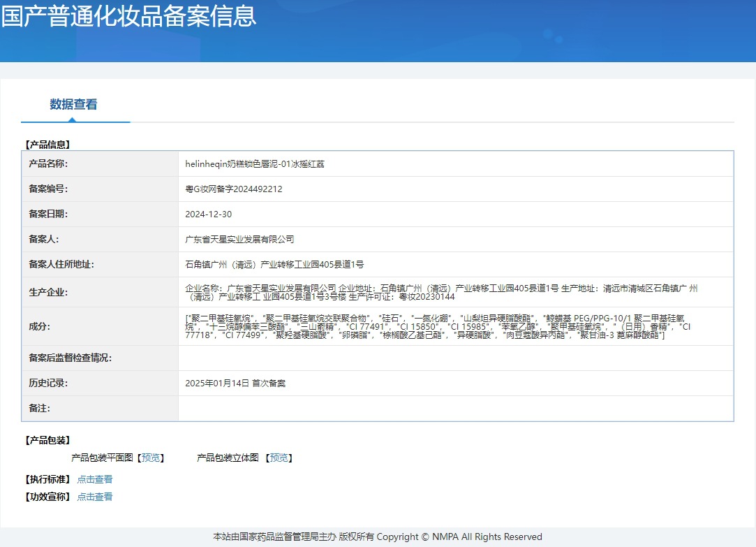This screenshot has width=756, height=547.
Task: Click the filer address value with 405县道1号
Action: point(274,264)
